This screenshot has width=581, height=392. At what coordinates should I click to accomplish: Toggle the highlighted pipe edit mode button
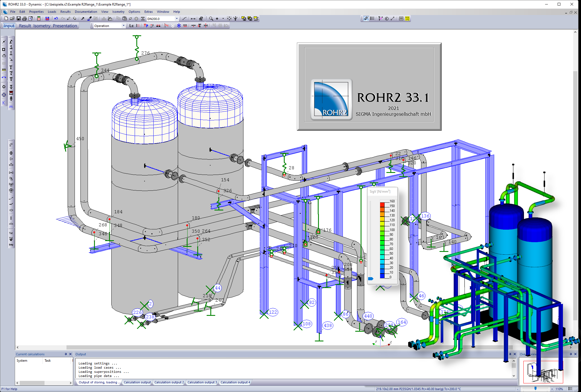(366, 19)
